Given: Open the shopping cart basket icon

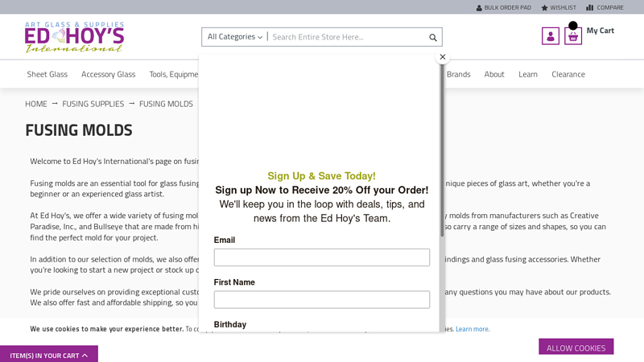Looking at the screenshot, I should [573, 36].
